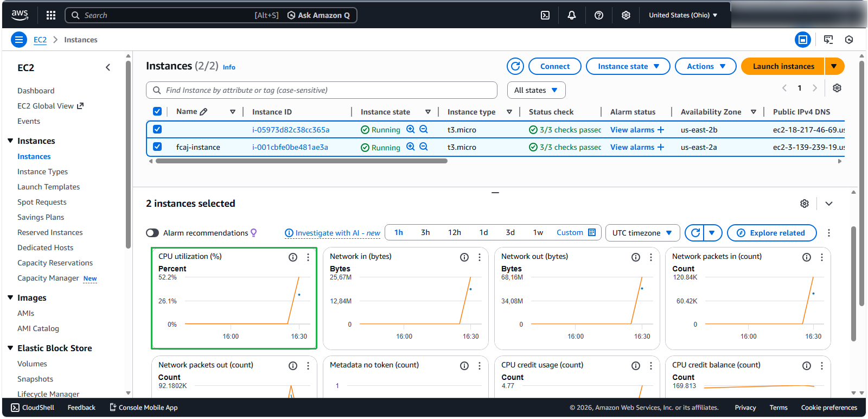The height and width of the screenshot is (419, 868).
Task: Uncheck instance i-05973d82c38cc365a checkbox
Action: coord(157,129)
